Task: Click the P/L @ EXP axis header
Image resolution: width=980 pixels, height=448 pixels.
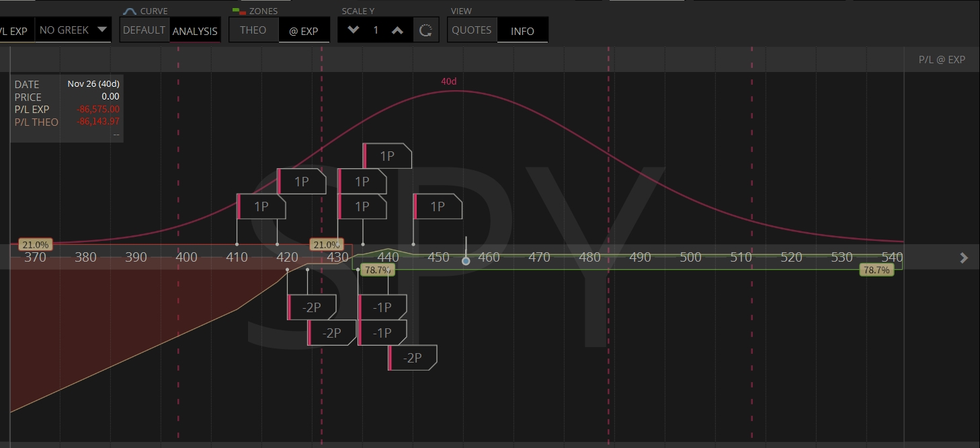Action: pos(942,60)
